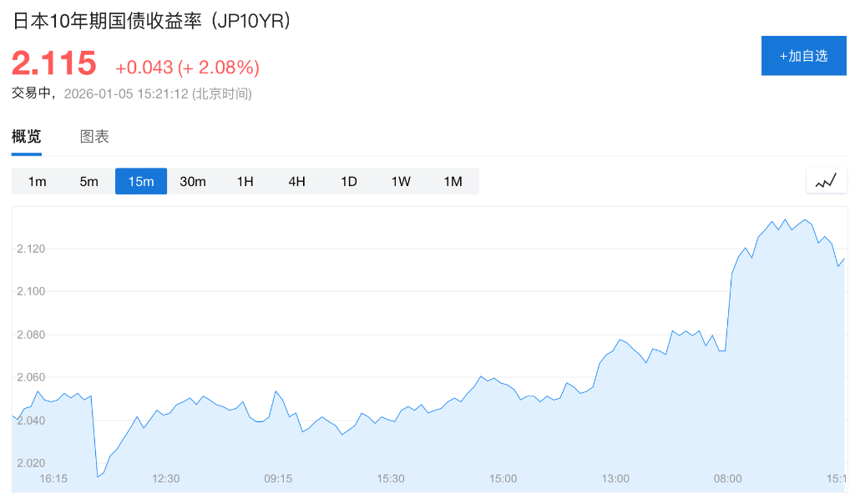Click the 2.100 y-axis price label
This screenshot has height=504, width=855.
point(30,291)
